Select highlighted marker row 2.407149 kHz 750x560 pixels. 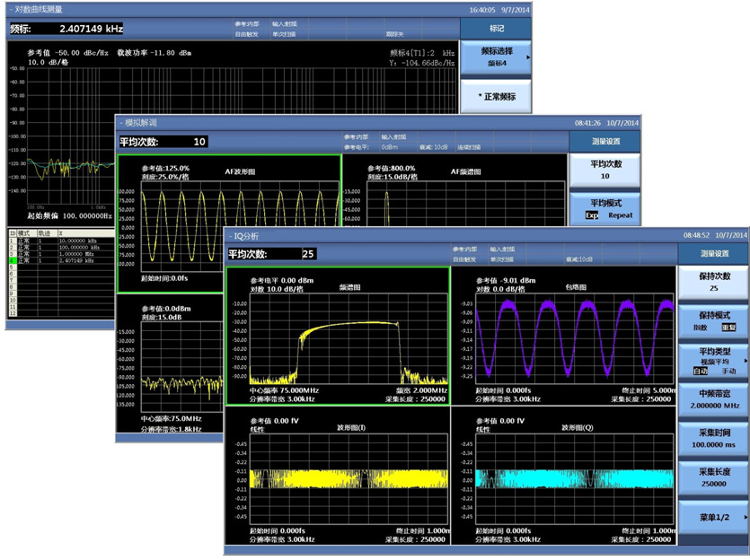61,261
